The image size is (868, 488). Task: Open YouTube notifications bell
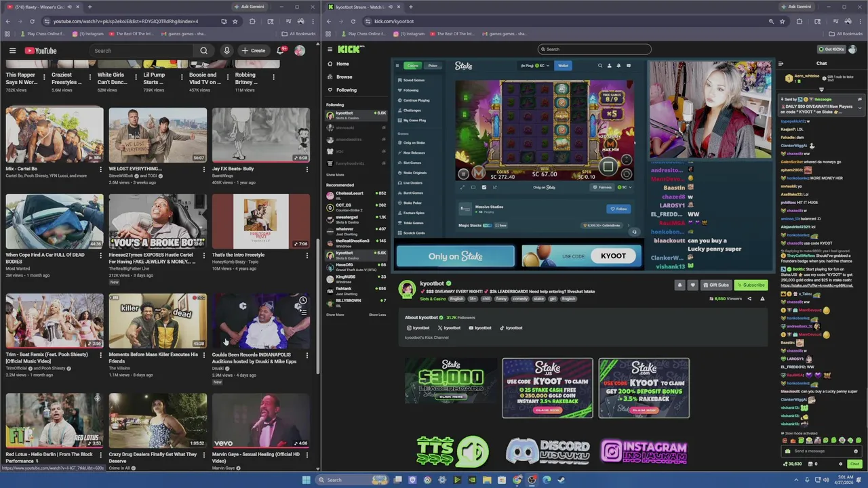281,51
